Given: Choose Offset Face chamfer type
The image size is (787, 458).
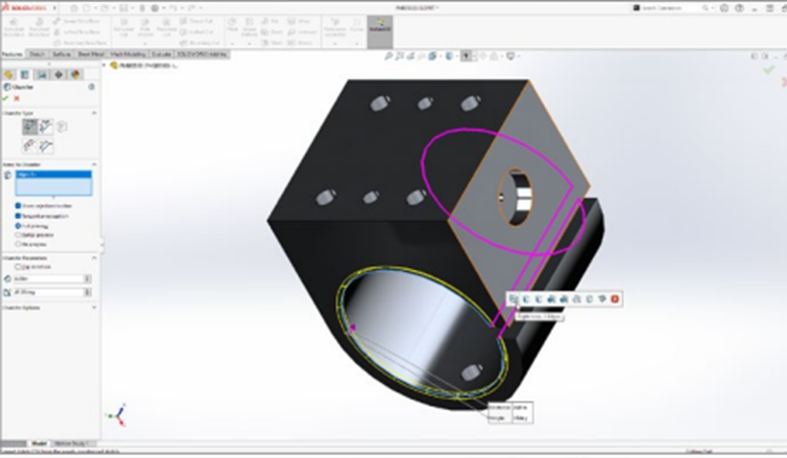Looking at the screenshot, I should 30,146.
